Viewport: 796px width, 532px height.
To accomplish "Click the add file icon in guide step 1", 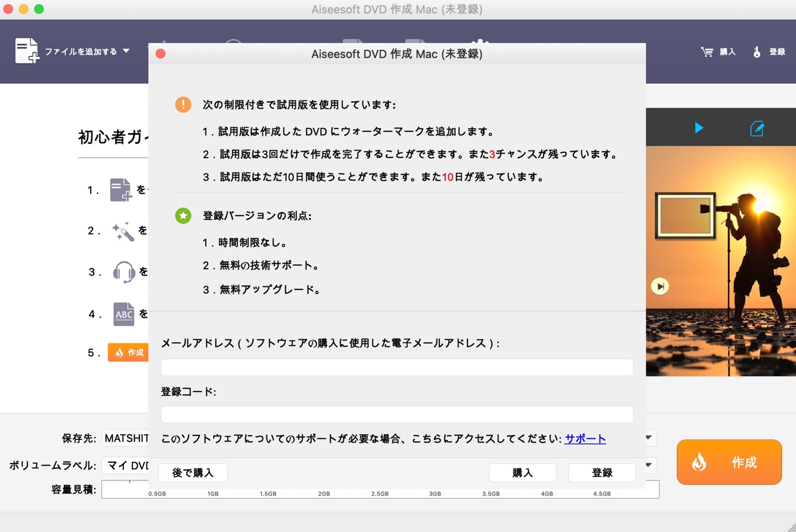I will [x=121, y=190].
